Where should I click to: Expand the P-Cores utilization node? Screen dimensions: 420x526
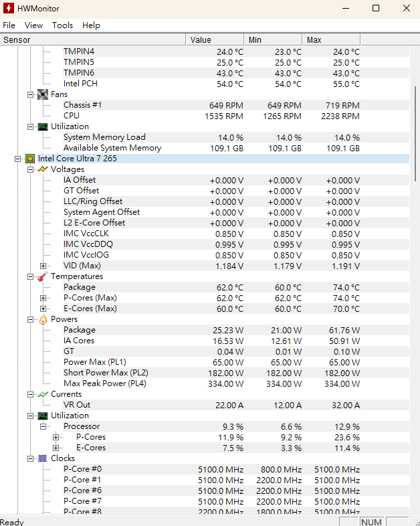click(x=56, y=437)
